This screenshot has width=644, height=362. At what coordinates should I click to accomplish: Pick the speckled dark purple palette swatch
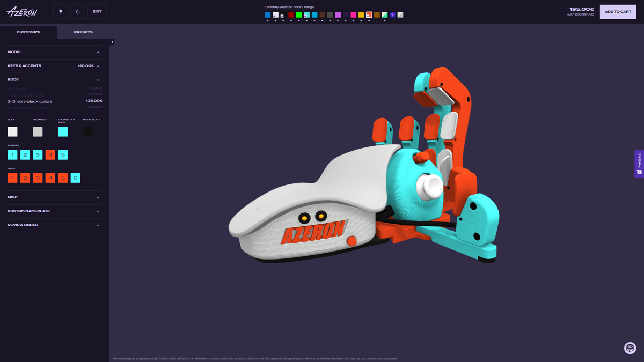(346, 15)
